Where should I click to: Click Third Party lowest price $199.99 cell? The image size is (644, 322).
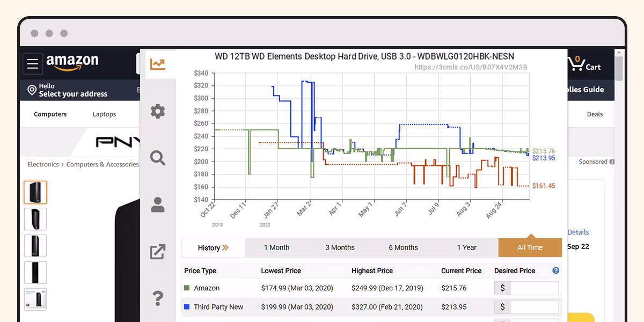tap(297, 307)
